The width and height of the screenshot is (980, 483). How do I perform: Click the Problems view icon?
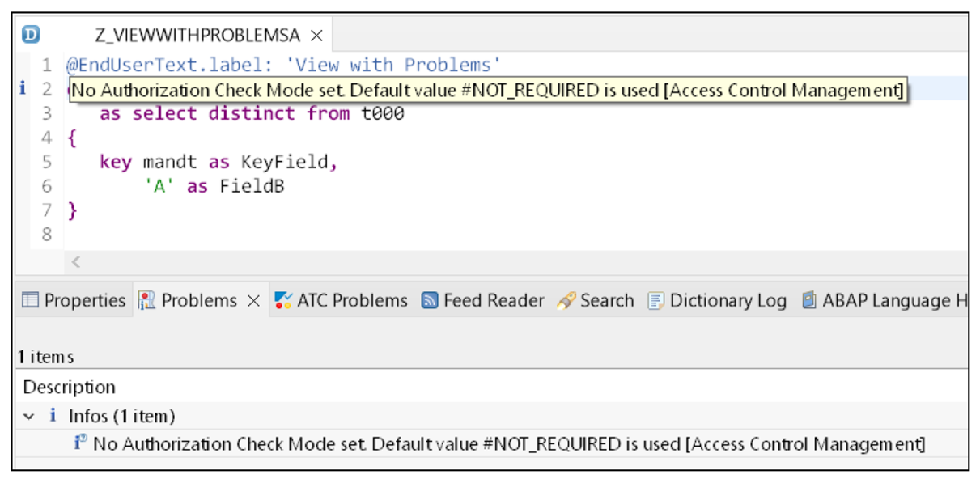[144, 300]
